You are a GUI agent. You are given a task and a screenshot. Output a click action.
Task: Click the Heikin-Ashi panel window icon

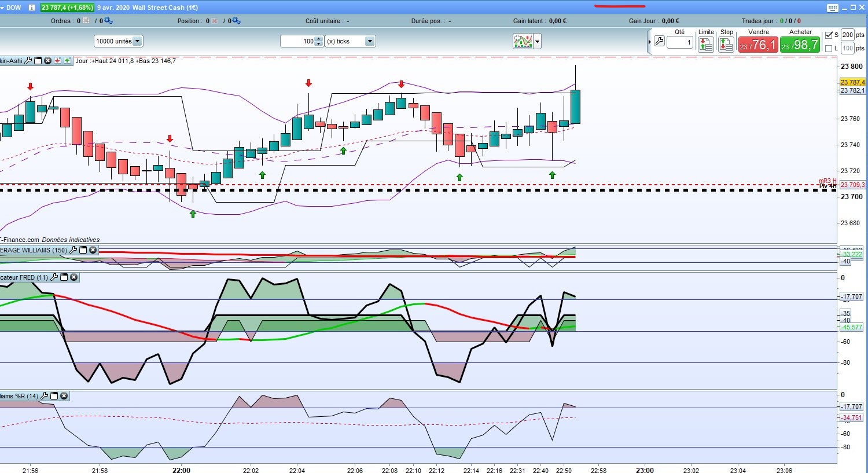pos(38,60)
